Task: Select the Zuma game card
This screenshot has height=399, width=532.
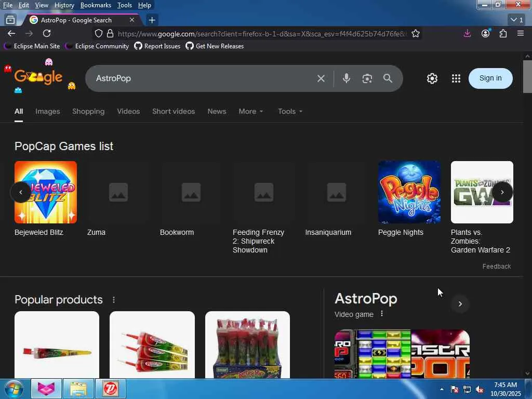Action: pos(118,198)
